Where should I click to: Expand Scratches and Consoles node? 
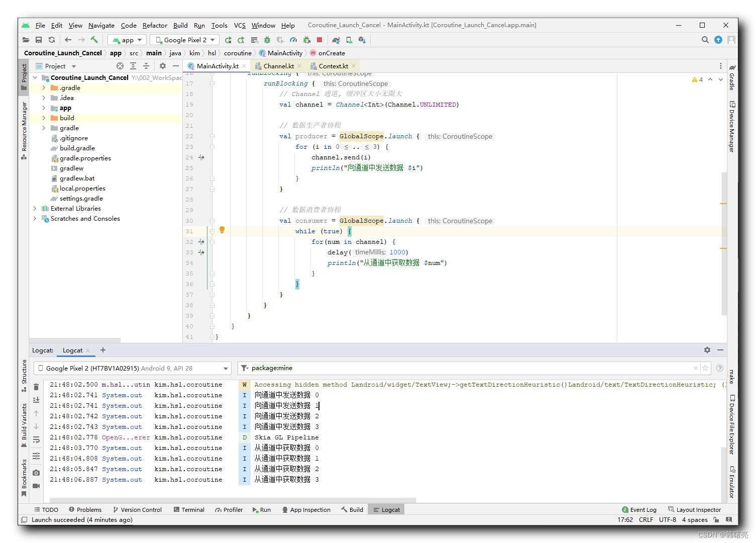35,218
